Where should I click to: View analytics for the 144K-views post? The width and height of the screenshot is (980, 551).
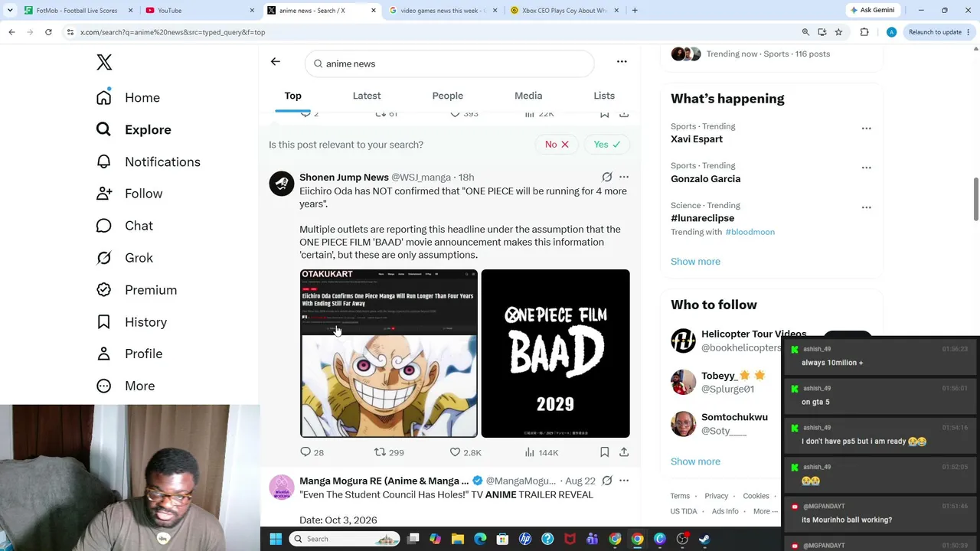pyautogui.click(x=541, y=452)
